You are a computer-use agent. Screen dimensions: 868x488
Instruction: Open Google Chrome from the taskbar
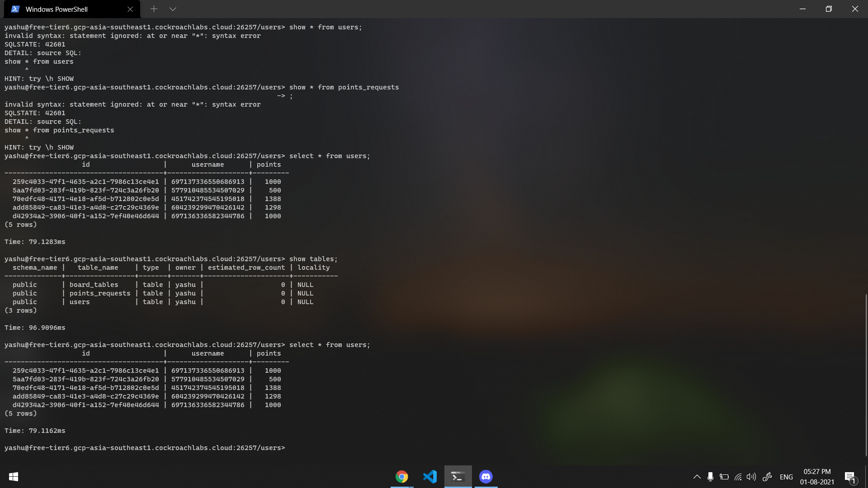click(x=401, y=477)
